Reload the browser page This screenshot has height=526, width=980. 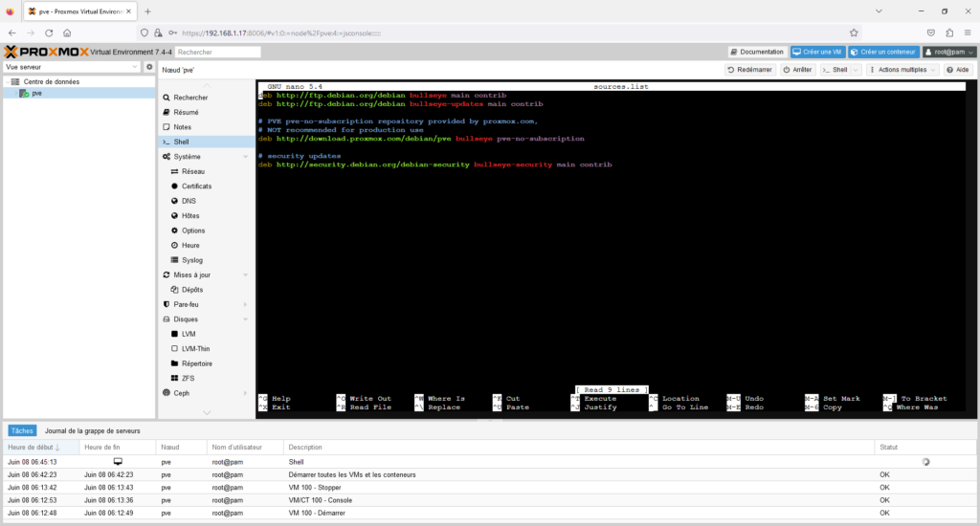(49, 33)
